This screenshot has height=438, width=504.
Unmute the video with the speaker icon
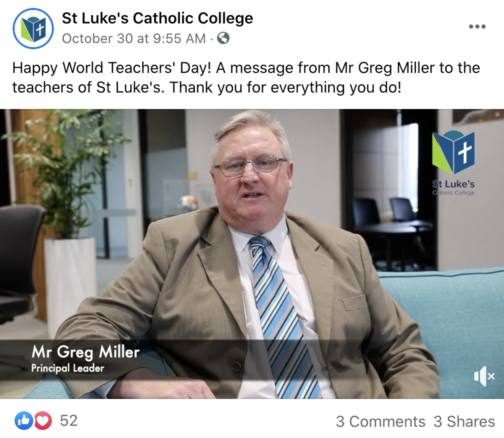[484, 376]
